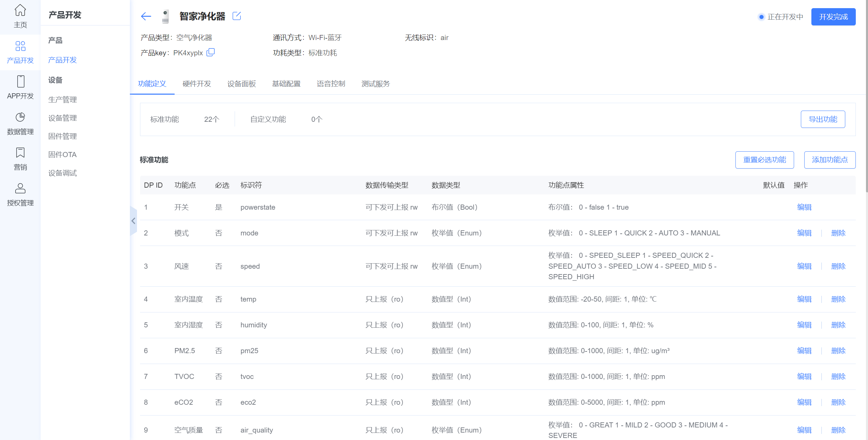Collapse the side menu with chevron handle
This screenshot has height=440, width=868.
133,221
